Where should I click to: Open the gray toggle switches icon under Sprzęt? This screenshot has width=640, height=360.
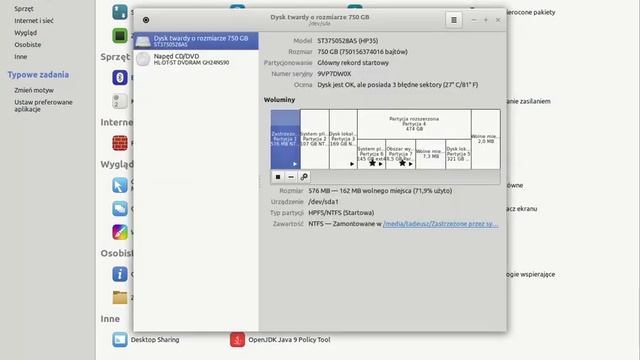[x=120, y=101]
